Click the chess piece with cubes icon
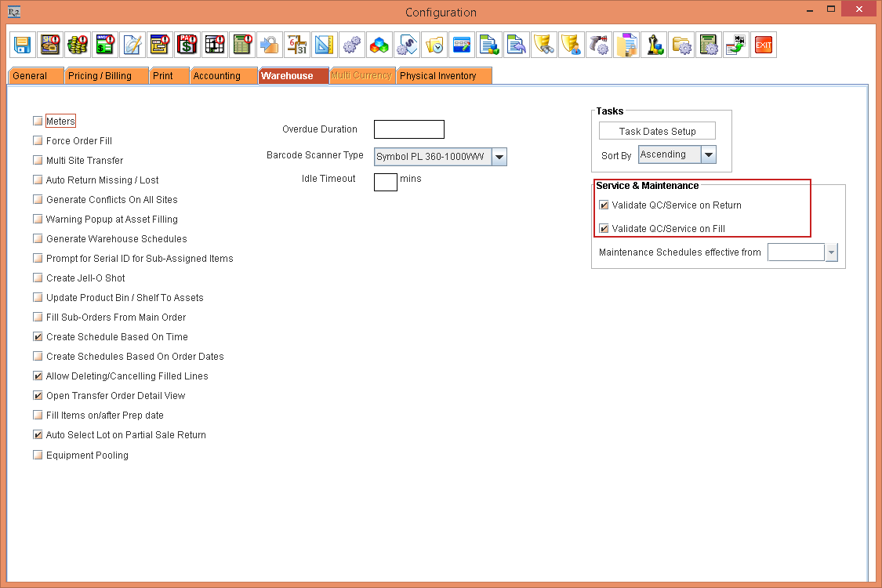This screenshot has height=588, width=882. pyautogui.click(x=654, y=45)
